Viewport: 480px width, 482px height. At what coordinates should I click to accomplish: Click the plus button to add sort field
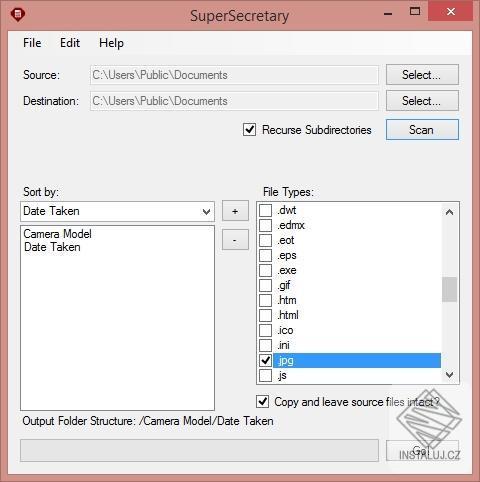pos(235,211)
